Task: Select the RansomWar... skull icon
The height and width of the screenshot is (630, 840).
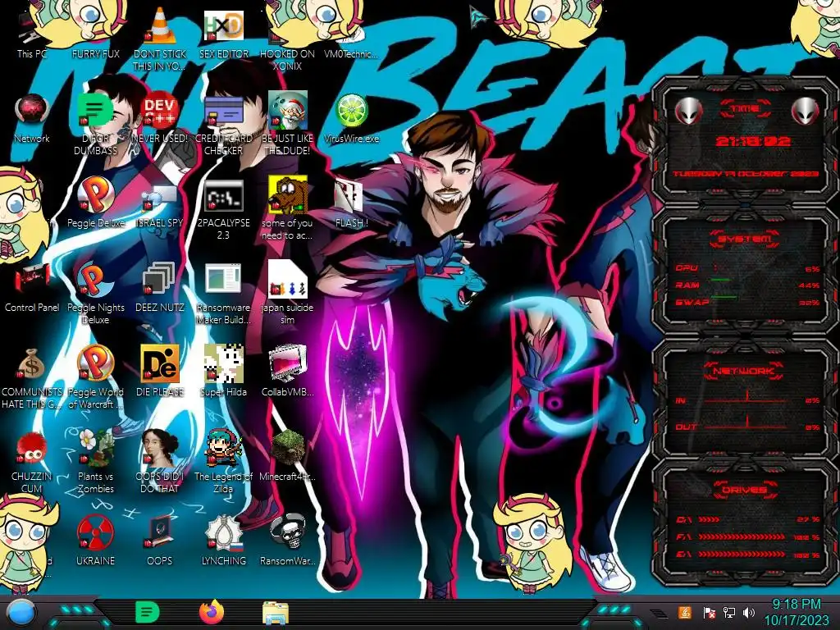Action: 287,540
